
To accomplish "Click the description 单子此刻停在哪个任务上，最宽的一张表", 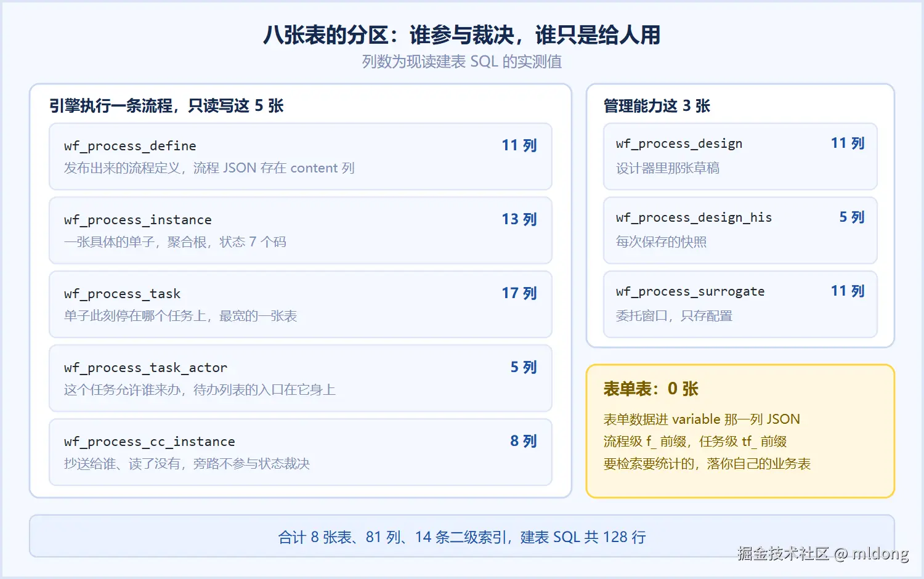I will tap(180, 316).
